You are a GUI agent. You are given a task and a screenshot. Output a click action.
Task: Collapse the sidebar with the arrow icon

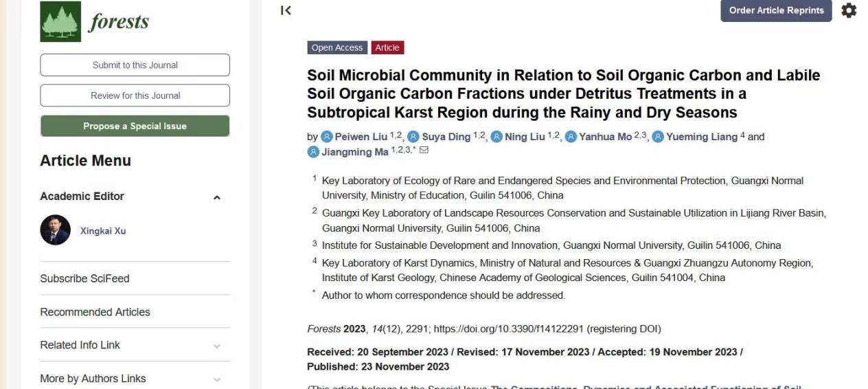point(286,10)
